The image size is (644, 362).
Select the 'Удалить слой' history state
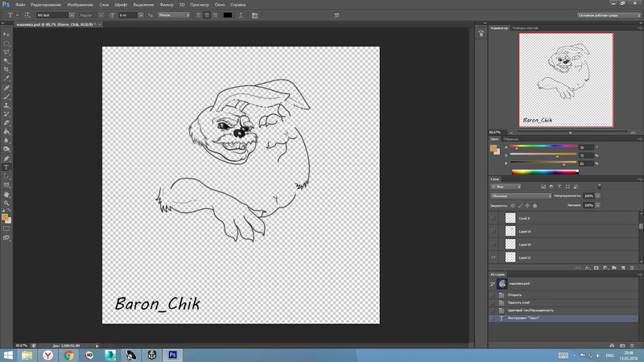(519, 302)
